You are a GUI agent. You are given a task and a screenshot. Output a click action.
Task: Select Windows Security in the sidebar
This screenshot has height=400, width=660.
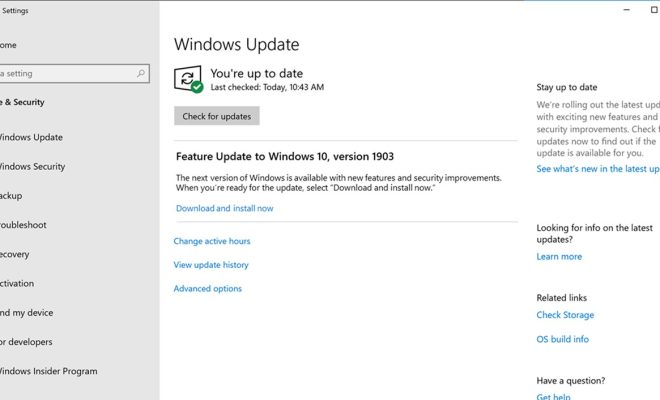point(32,167)
